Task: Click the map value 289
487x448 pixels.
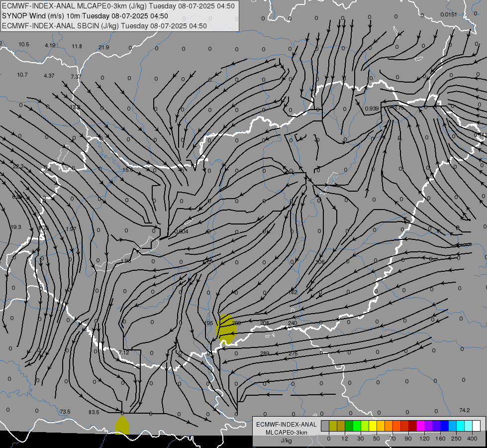Action: pos(265,353)
